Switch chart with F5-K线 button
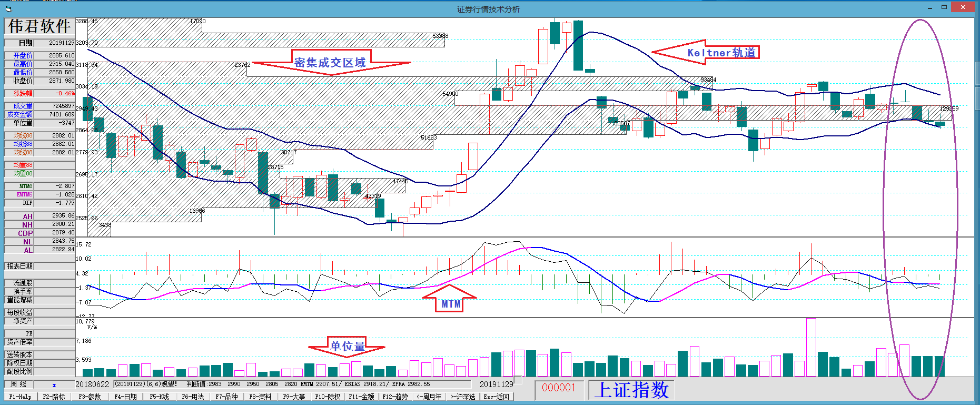 159,397
